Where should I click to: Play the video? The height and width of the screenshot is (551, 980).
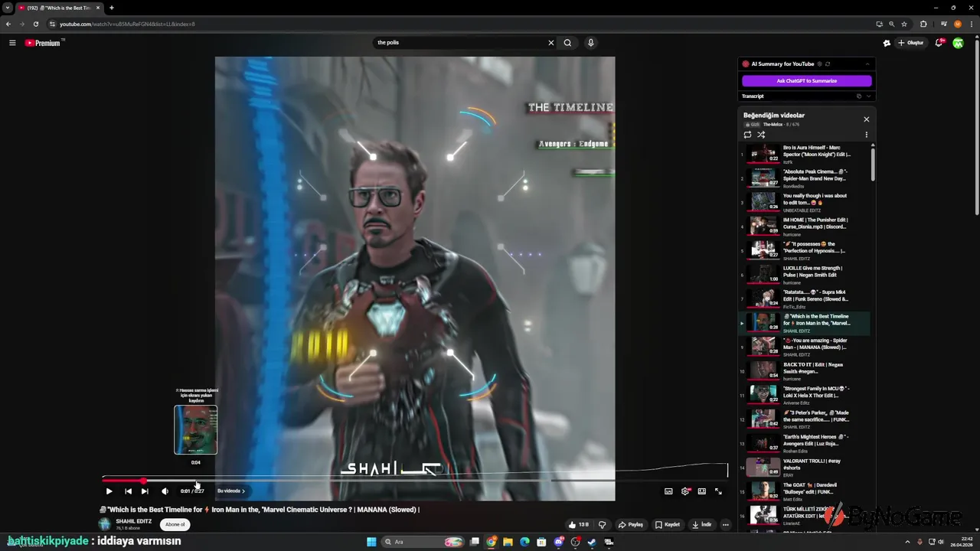tap(109, 491)
